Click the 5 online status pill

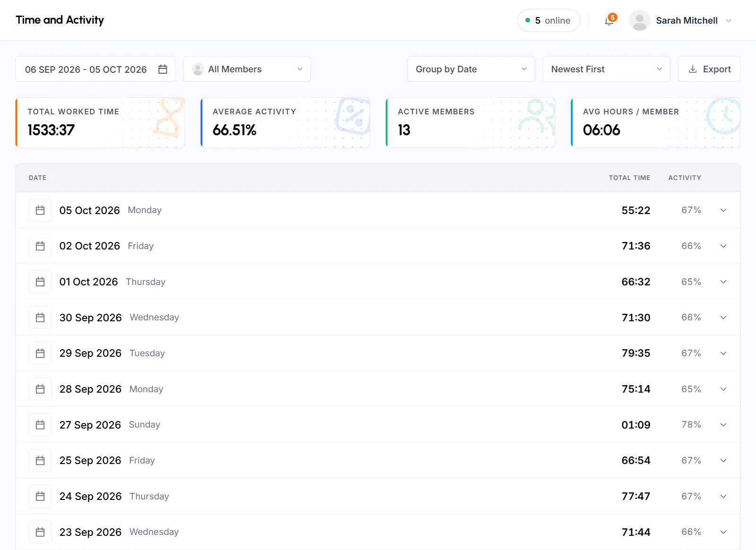point(549,21)
